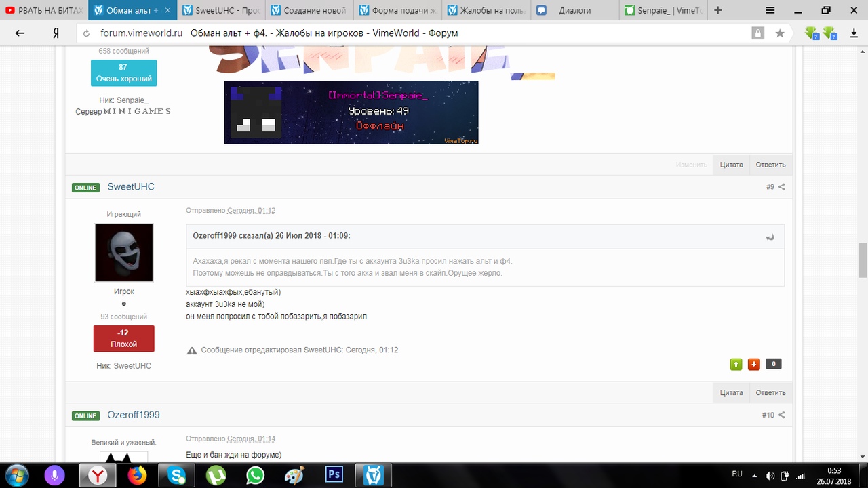Open Skype from the taskbar
868x488 pixels.
[177, 476]
